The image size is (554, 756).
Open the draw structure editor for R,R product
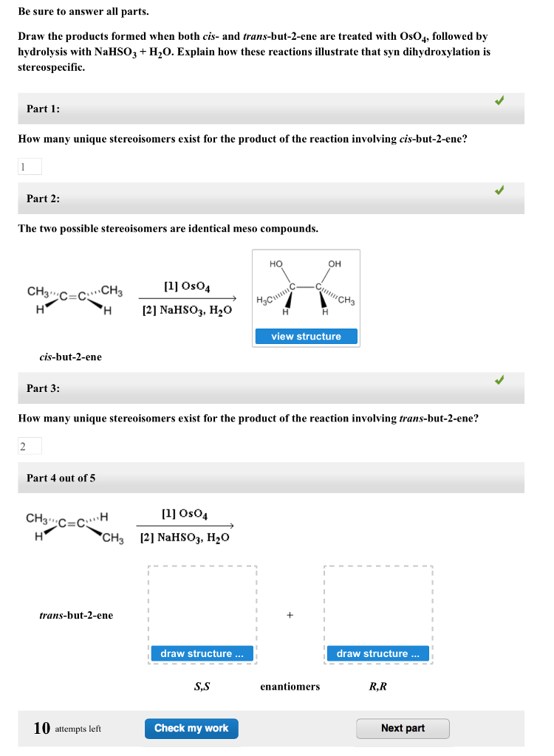[x=377, y=653]
